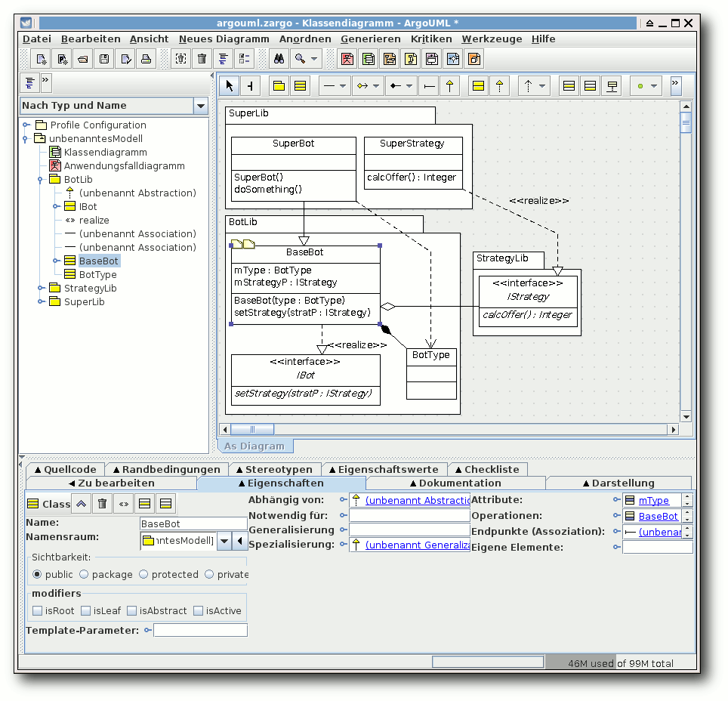Go up in properties panel
The width and height of the screenshot is (728, 701).
82,504
